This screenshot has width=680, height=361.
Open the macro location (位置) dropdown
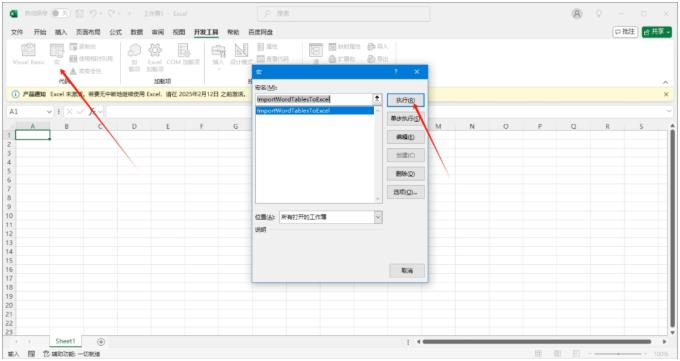378,217
